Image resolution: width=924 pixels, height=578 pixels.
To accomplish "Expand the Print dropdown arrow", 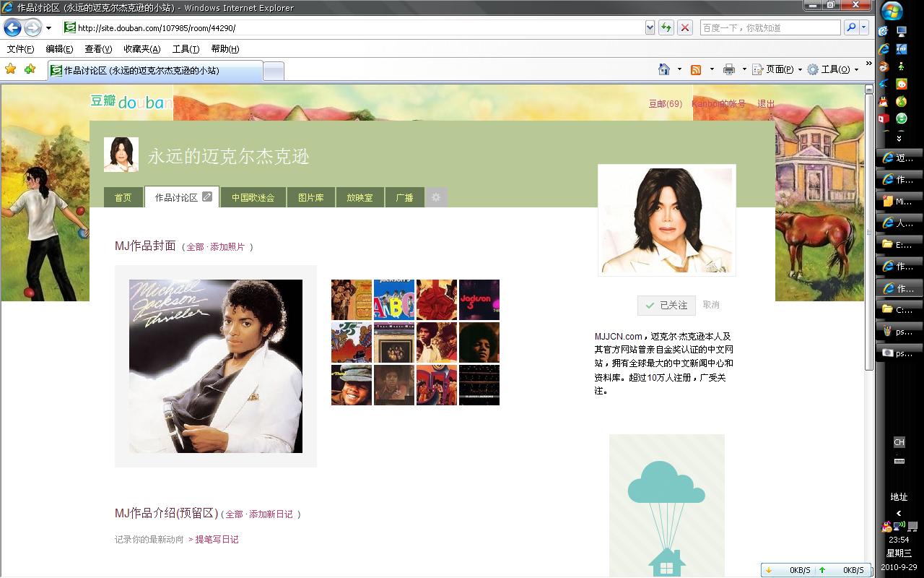I will [x=744, y=69].
